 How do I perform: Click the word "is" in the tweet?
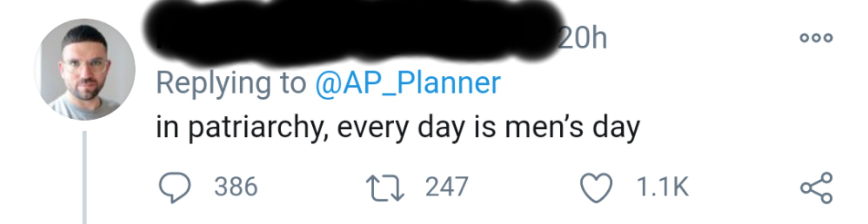(x=484, y=127)
